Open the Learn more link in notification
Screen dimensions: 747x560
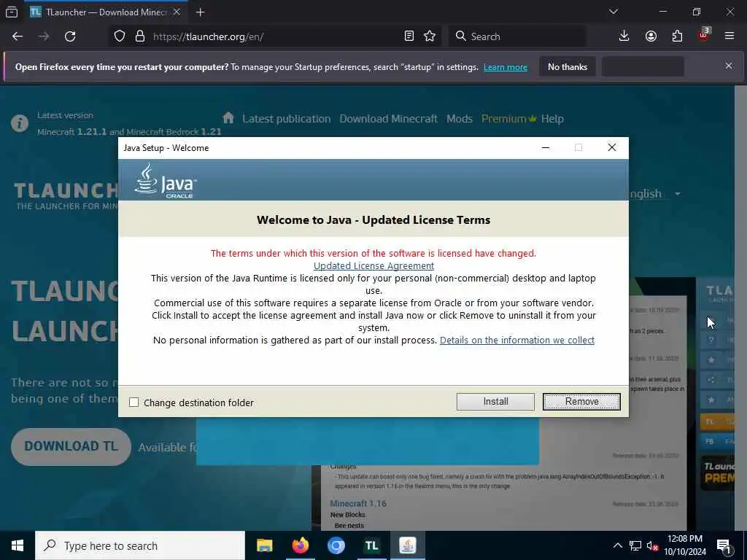coord(506,67)
